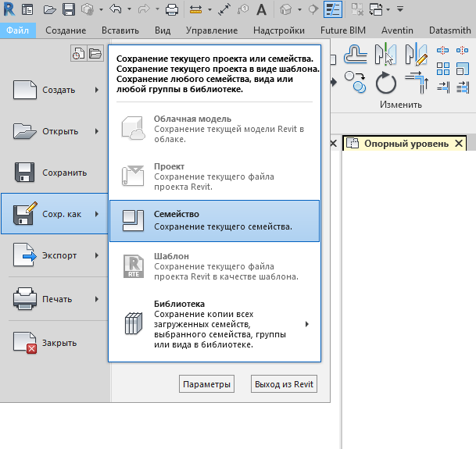Select the Text tool letter A icon
This screenshot has width=476, height=449.
261,9
